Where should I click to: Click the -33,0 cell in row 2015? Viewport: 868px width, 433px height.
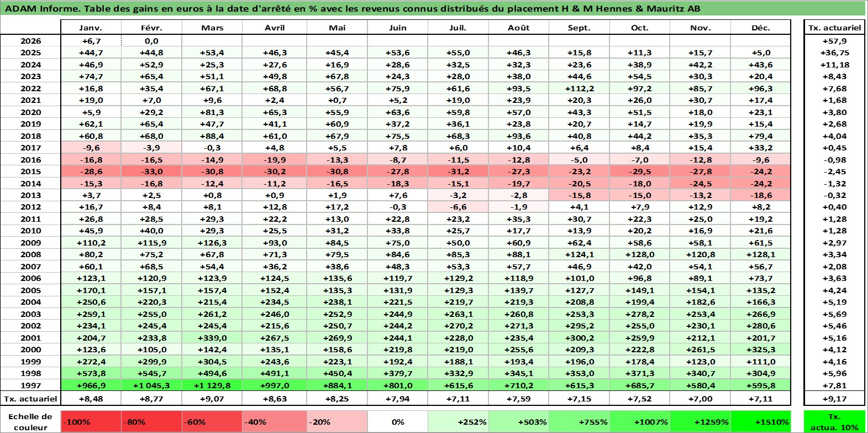tap(151, 171)
